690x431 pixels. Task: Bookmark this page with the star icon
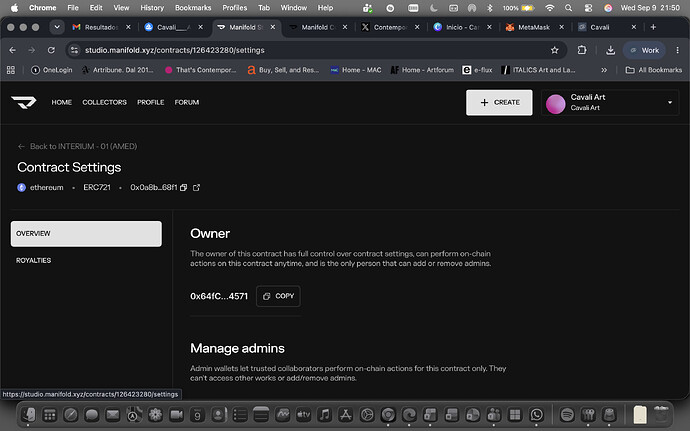[554, 50]
